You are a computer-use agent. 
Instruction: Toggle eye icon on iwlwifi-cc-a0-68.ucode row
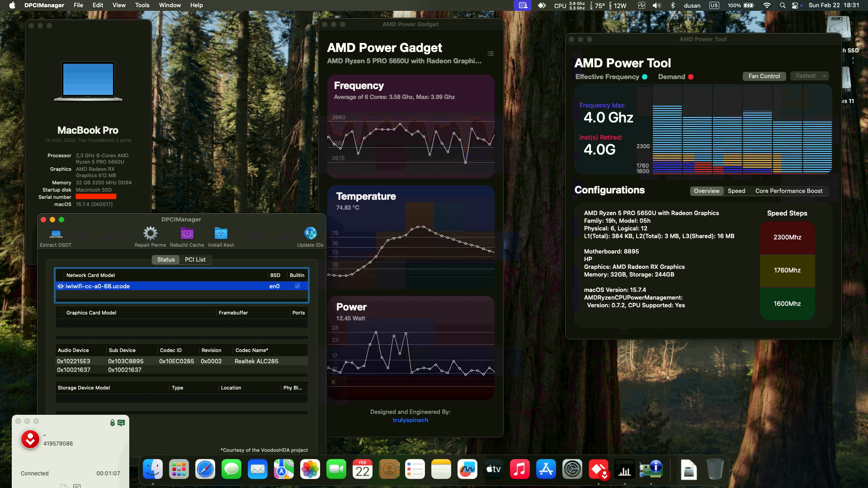coord(61,286)
